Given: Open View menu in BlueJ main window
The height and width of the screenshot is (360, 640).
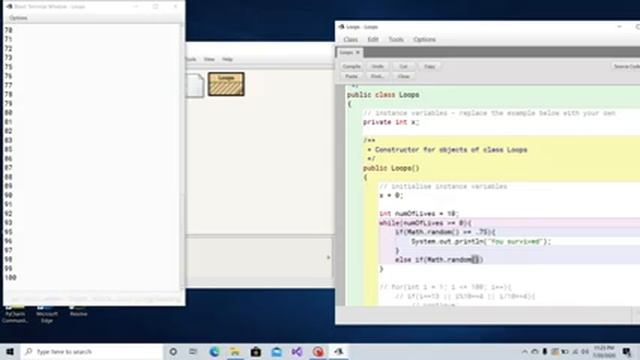Looking at the screenshot, I should click(209, 59).
